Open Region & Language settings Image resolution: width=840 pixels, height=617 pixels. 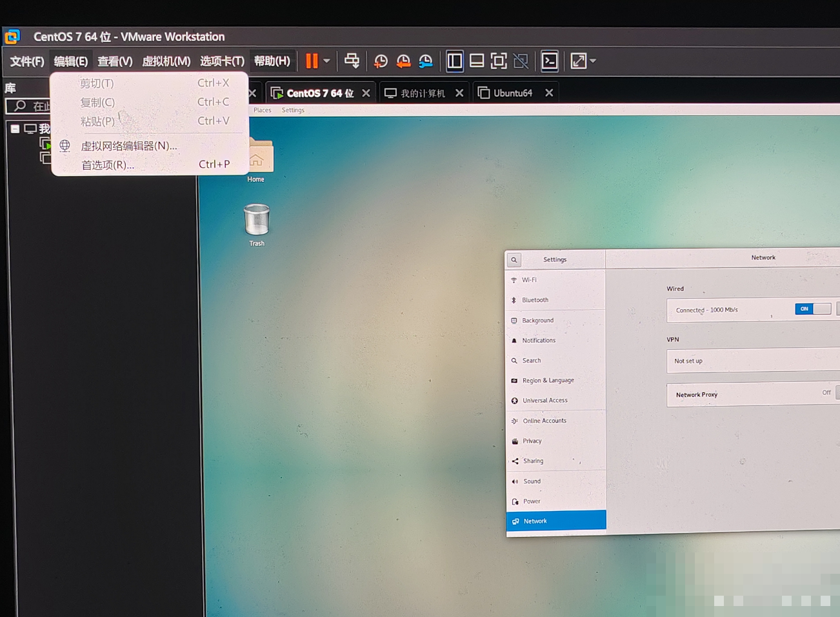pos(556,381)
